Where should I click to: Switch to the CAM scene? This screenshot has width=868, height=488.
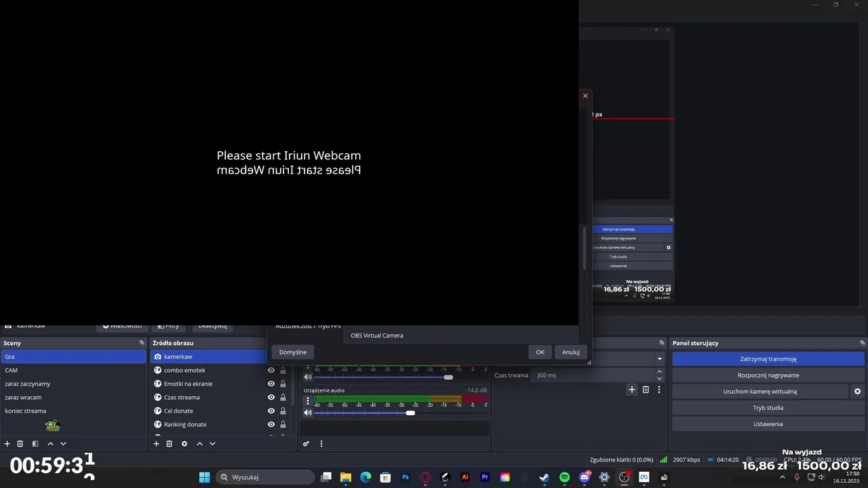point(73,370)
